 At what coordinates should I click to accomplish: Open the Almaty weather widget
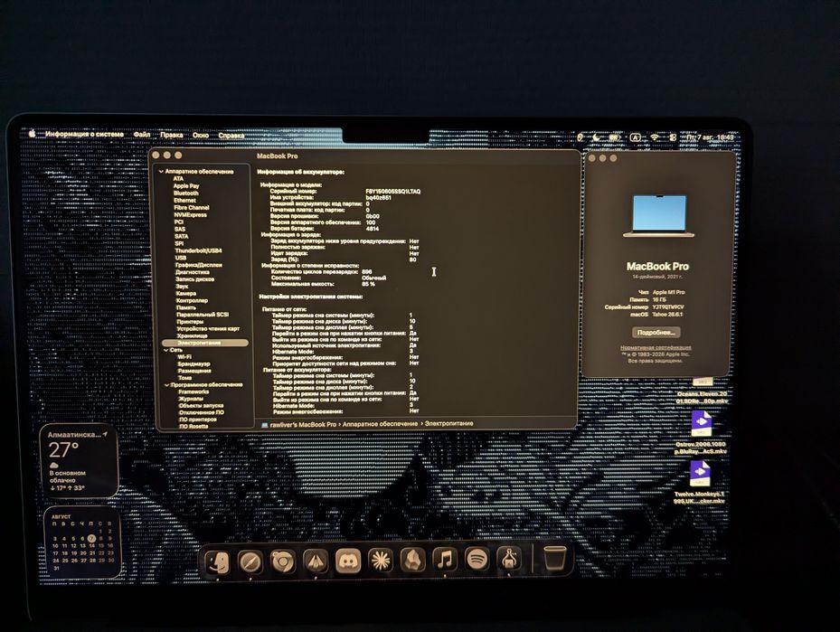[x=79, y=461]
